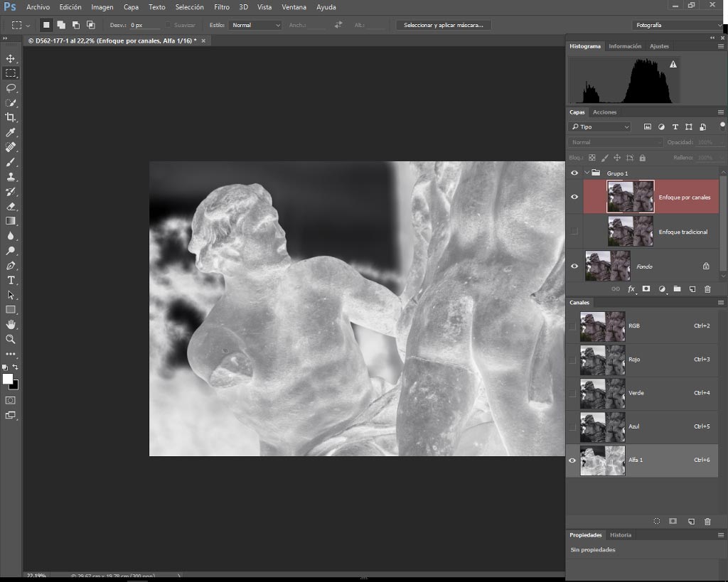Viewport: 728px width, 582px height.
Task: Select the Eyedropper tool
Action: (x=11, y=132)
